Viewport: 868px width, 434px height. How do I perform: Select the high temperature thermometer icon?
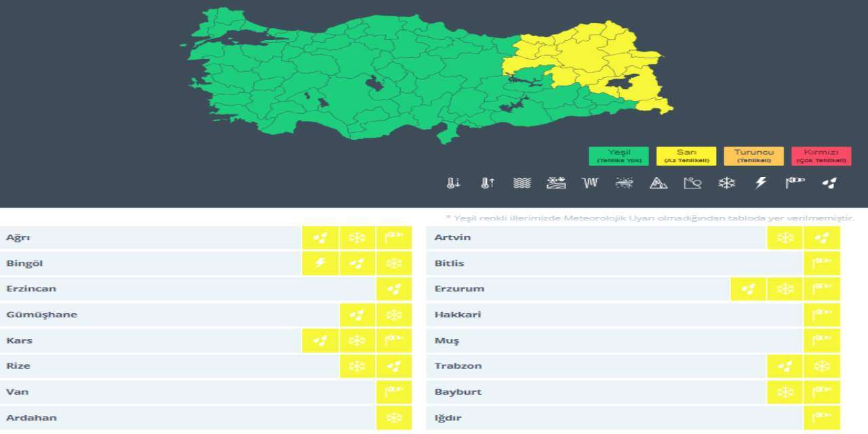click(488, 182)
